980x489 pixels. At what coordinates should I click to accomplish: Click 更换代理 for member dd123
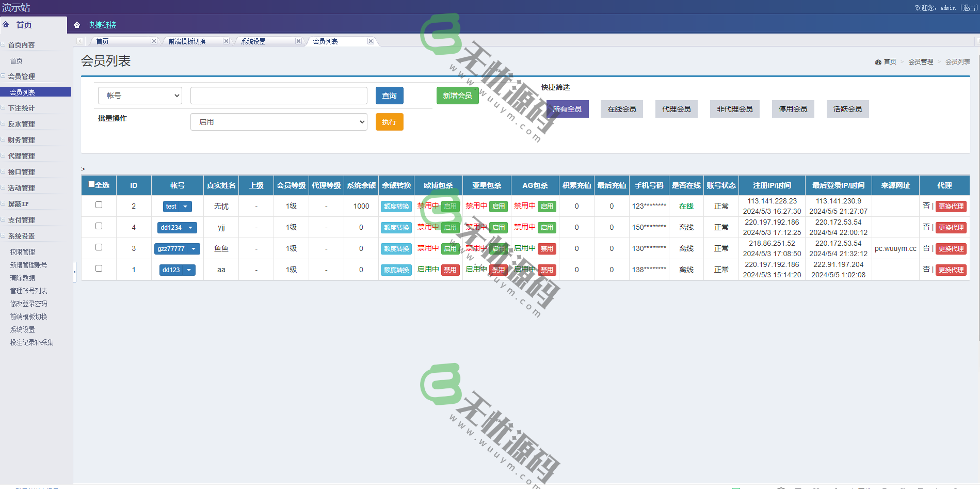[951, 270]
